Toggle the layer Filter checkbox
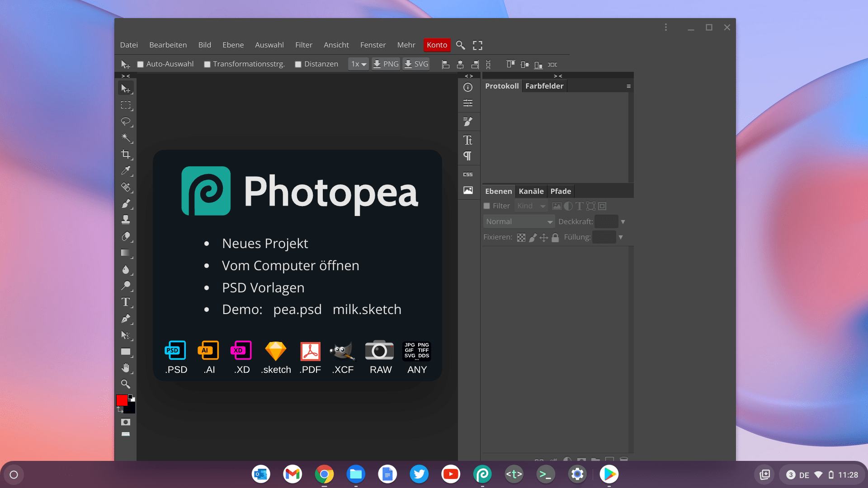Viewport: 868px width, 488px height. 487,206
